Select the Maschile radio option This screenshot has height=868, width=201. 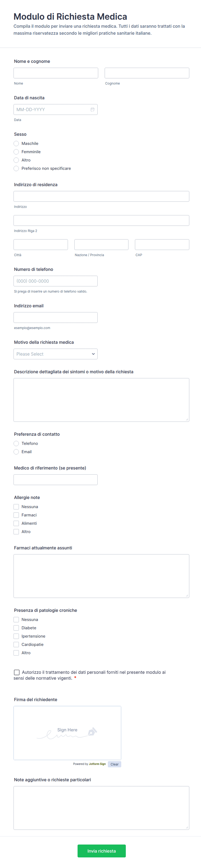(16, 144)
